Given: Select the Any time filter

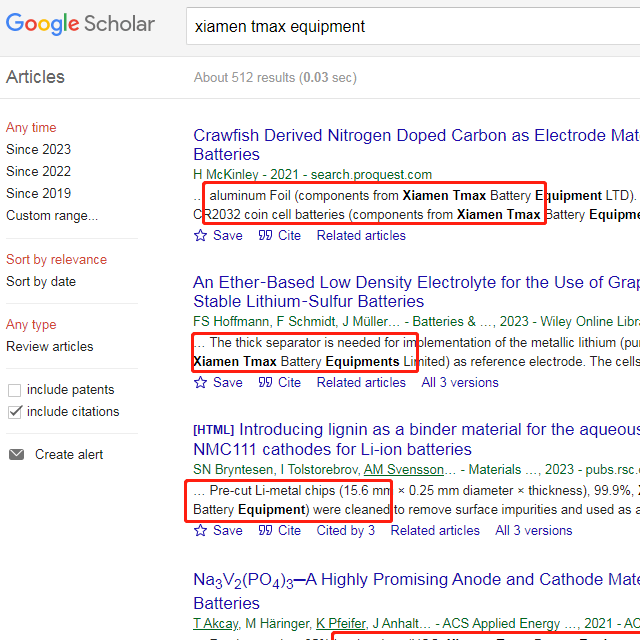Looking at the screenshot, I should click(x=31, y=127).
